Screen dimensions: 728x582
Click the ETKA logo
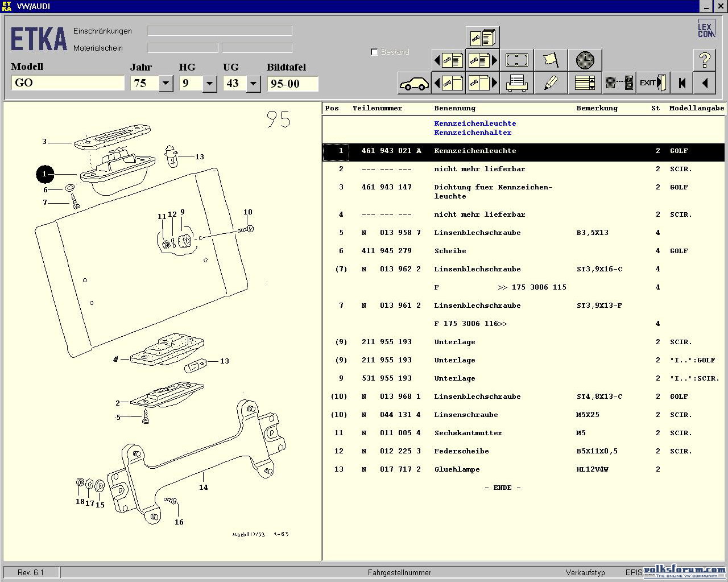(x=39, y=40)
